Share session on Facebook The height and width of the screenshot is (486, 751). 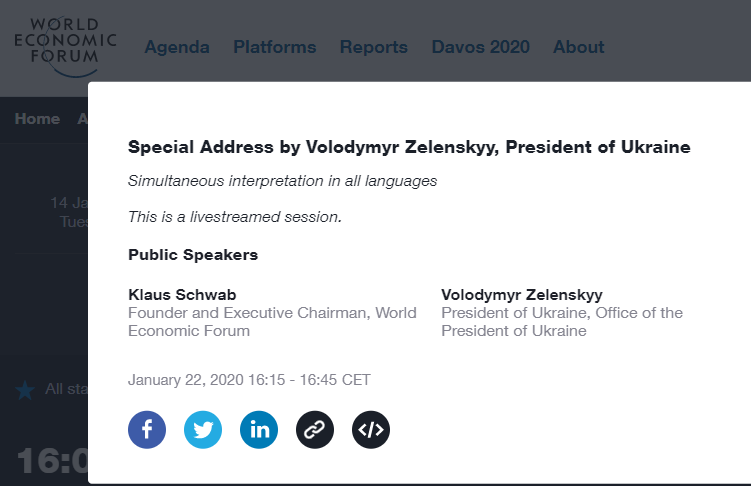pyautogui.click(x=147, y=430)
